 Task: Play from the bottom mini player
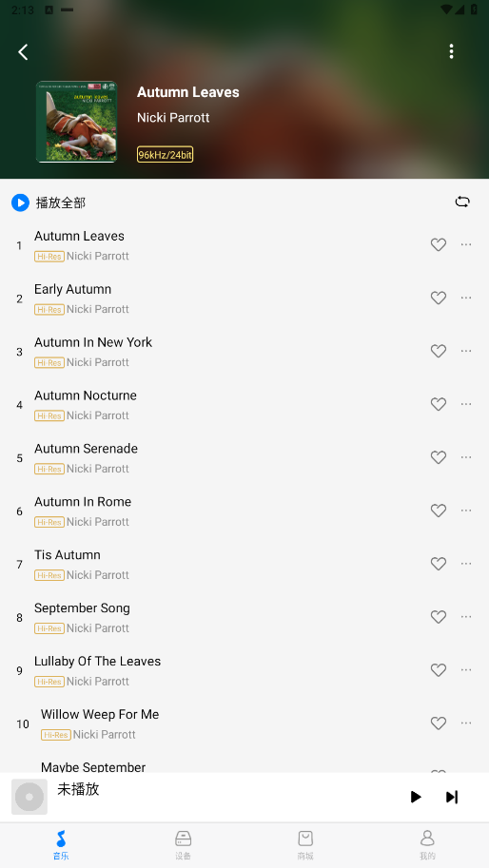click(416, 797)
